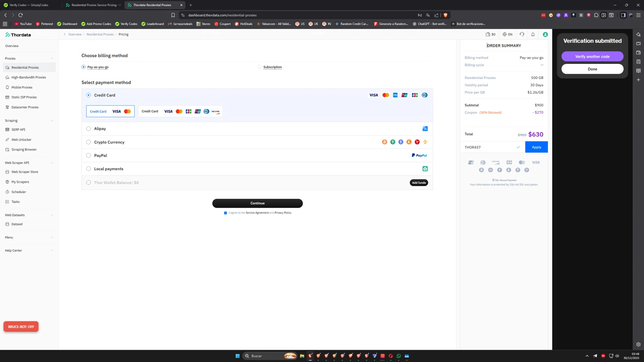Open Privacy Policy link
This screenshot has width=644, height=362.
283,213
